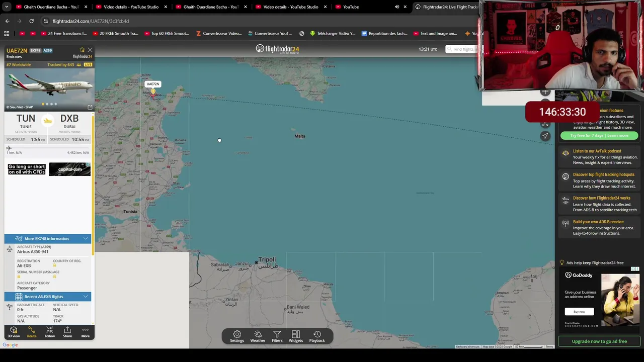This screenshot has height=362, width=644.
Task: Click the A6-EXB registration value
Action: point(24,265)
